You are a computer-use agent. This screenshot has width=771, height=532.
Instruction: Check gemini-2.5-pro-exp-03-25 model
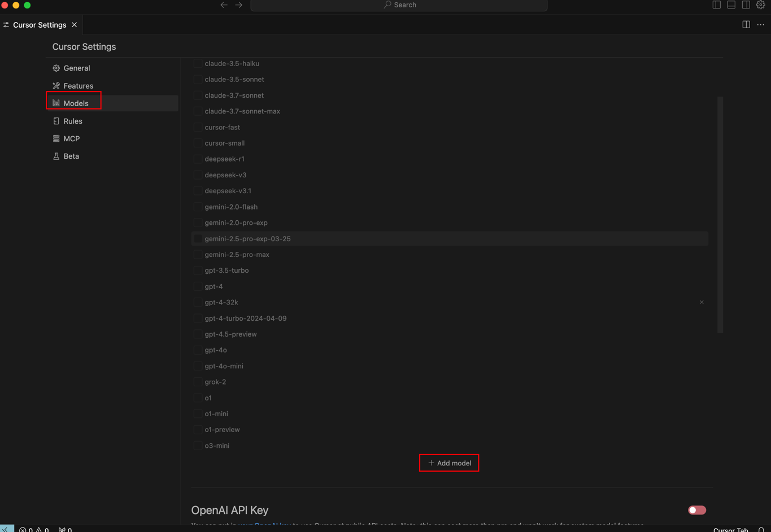(x=198, y=239)
